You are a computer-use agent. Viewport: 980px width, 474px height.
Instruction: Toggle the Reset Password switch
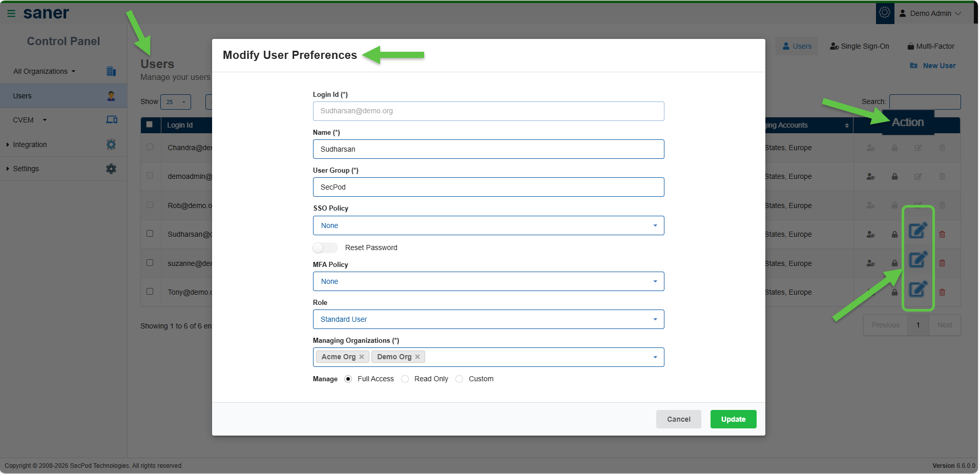pyautogui.click(x=325, y=248)
